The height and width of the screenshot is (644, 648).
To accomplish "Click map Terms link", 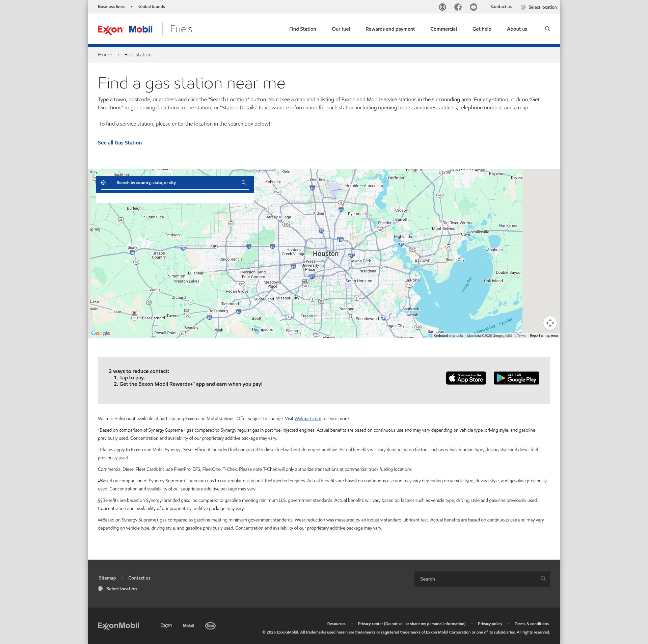I will pos(521,336).
